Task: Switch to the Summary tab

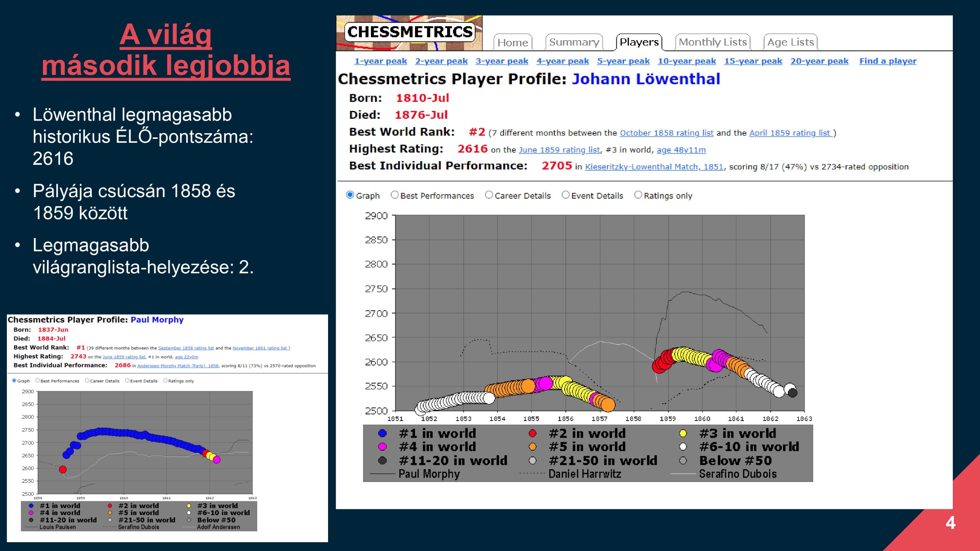Action: (x=574, y=42)
